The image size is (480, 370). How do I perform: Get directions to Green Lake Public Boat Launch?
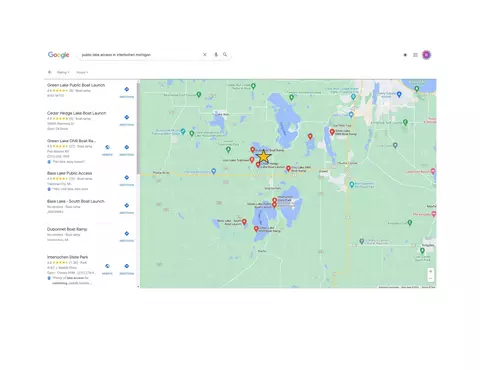[x=127, y=91]
